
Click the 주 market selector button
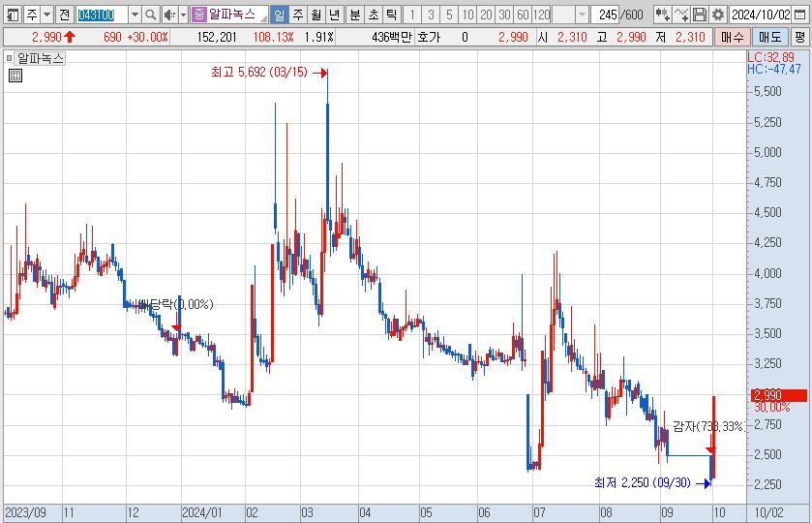32,15
